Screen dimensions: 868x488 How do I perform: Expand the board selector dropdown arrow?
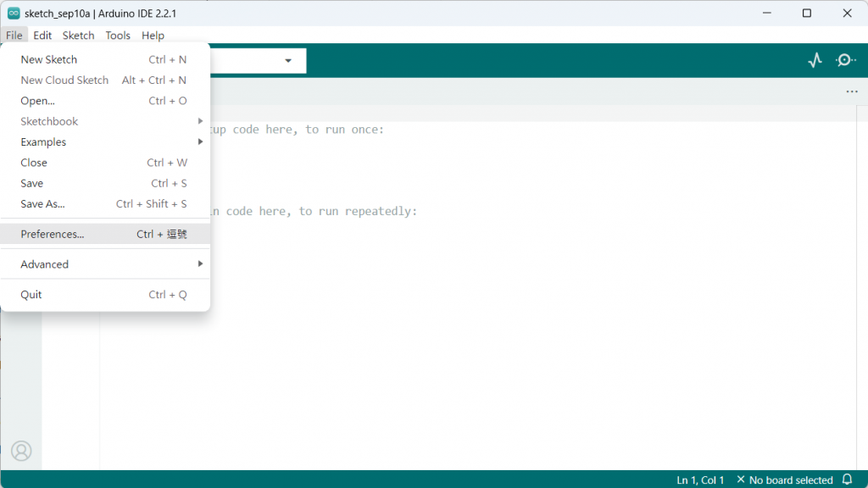pyautogui.click(x=288, y=60)
